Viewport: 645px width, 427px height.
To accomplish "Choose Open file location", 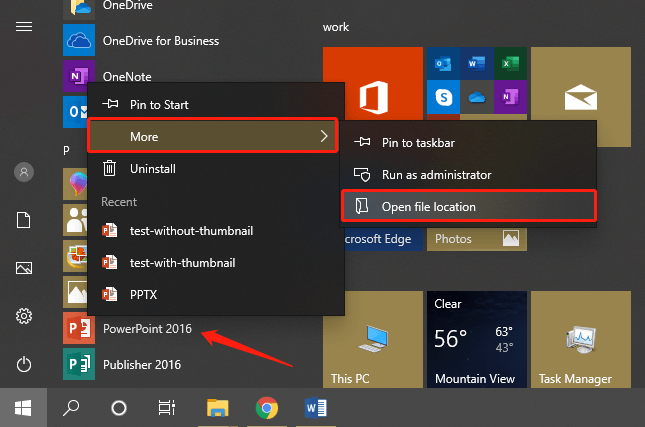I will click(x=469, y=206).
